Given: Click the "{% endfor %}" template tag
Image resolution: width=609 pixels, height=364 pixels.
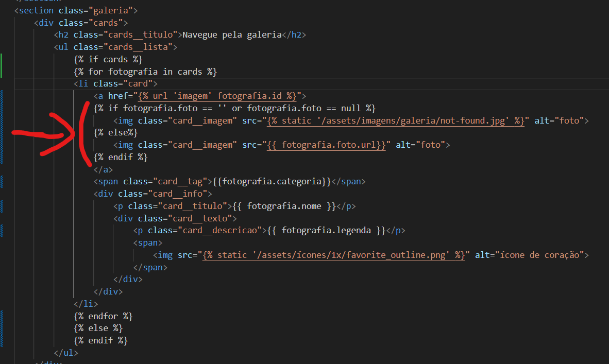Looking at the screenshot, I should [x=103, y=316].
